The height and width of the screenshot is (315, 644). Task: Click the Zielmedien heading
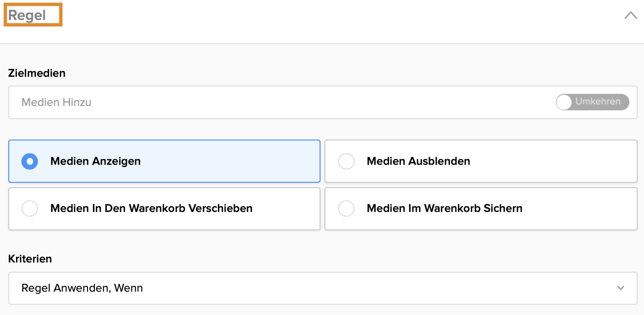tap(37, 73)
